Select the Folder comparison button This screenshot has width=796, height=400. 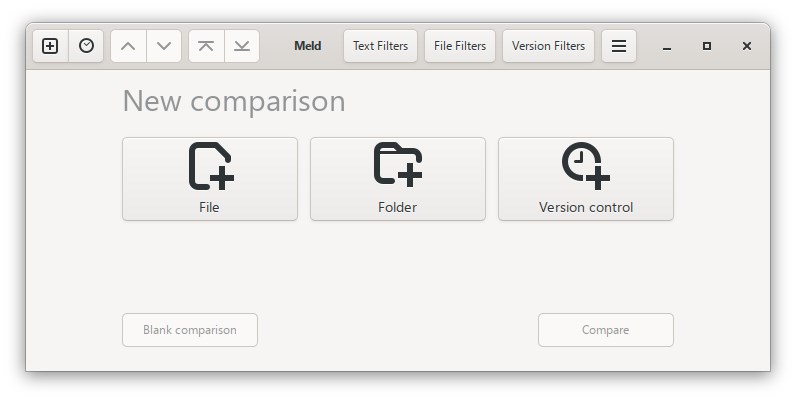coord(398,178)
